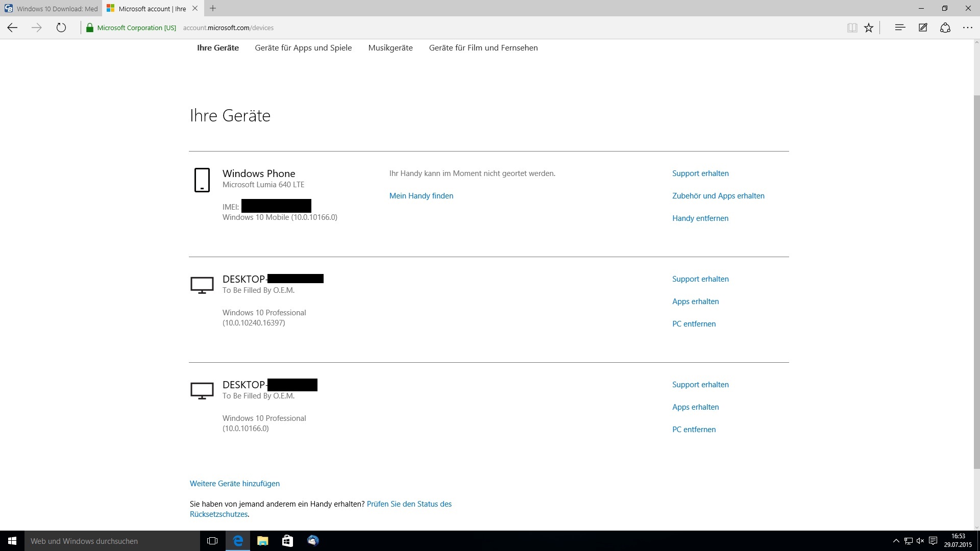Open the Store from the taskbar
980x551 pixels.
pos(287,541)
